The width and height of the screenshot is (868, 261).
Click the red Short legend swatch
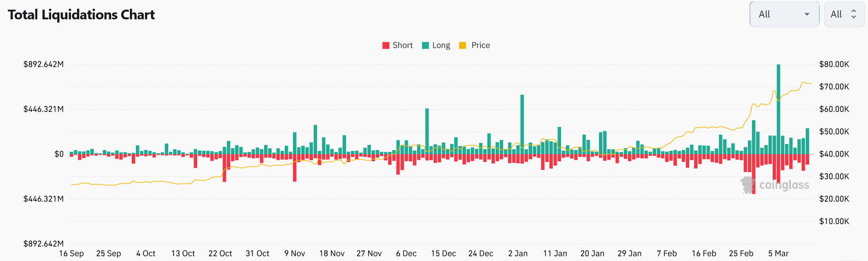click(x=386, y=46)
